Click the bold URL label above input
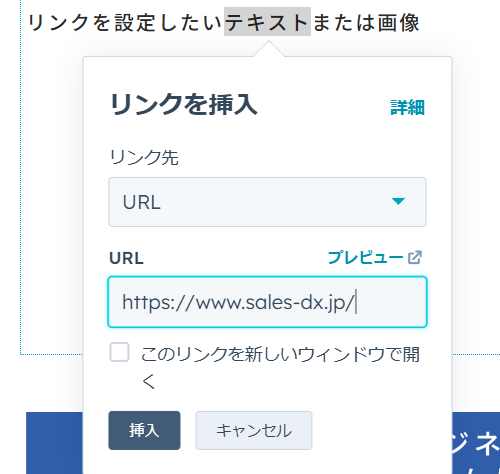The height and width of the screenshot is (474, 500). click(126, 258)
